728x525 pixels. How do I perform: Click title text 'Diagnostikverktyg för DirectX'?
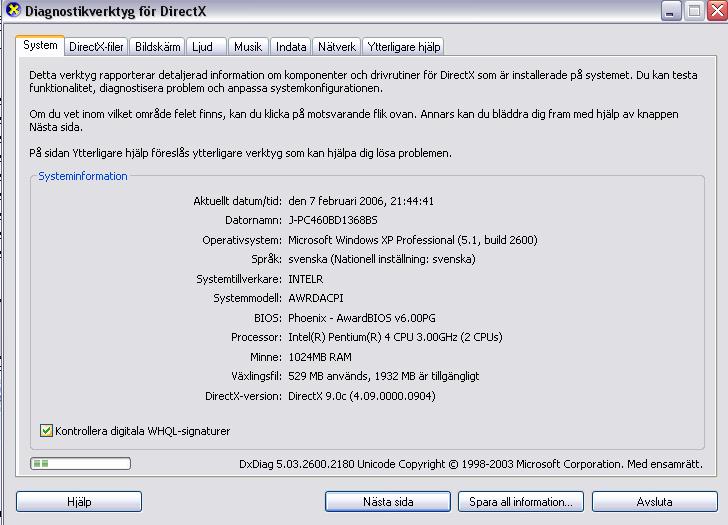(116, 11)
